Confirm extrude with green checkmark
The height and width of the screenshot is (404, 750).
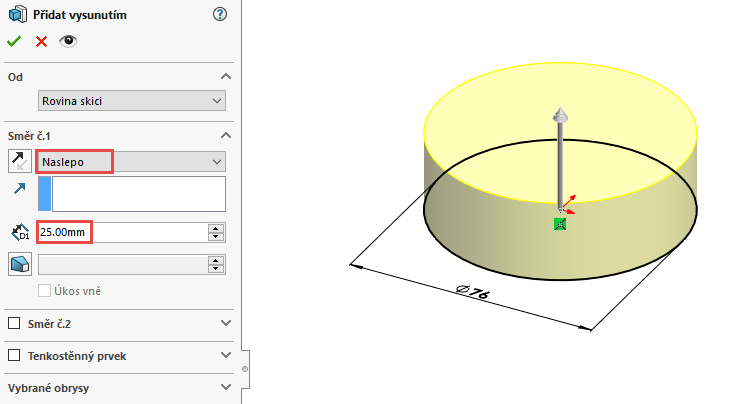tap(14, 42)
